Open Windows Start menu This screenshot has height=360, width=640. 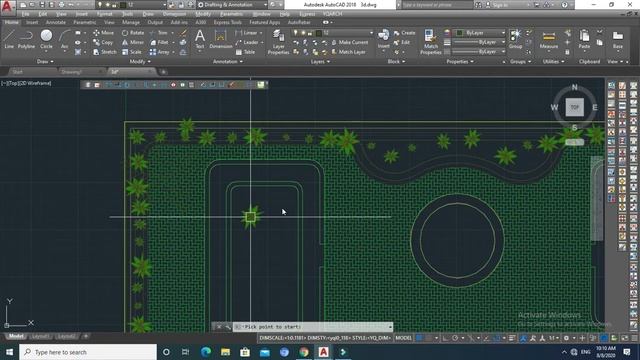(x=9, y=352)
